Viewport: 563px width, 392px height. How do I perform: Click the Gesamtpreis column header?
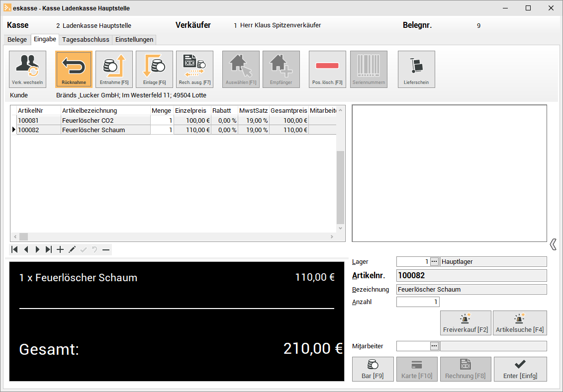(288, 110)
